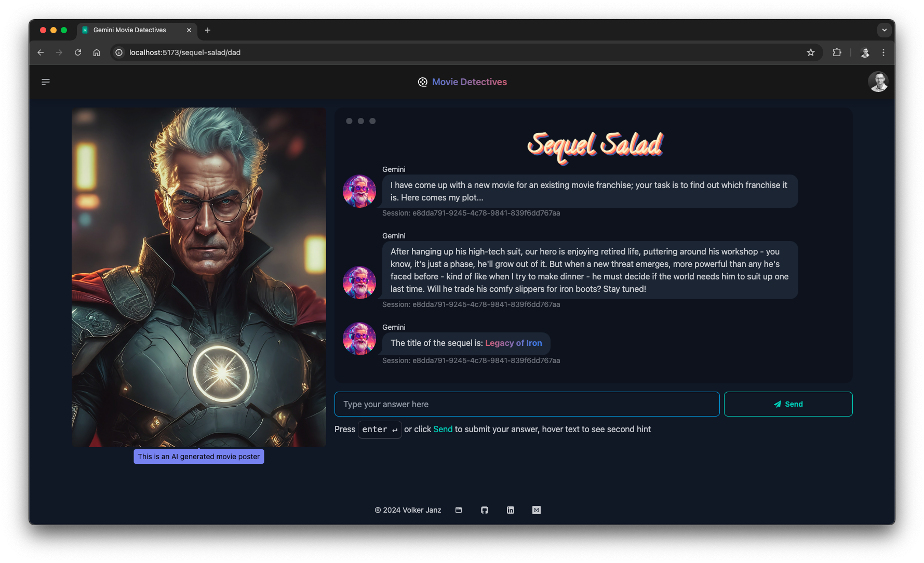
Task: Open the Medium footer icon
Action: (537, 510)
